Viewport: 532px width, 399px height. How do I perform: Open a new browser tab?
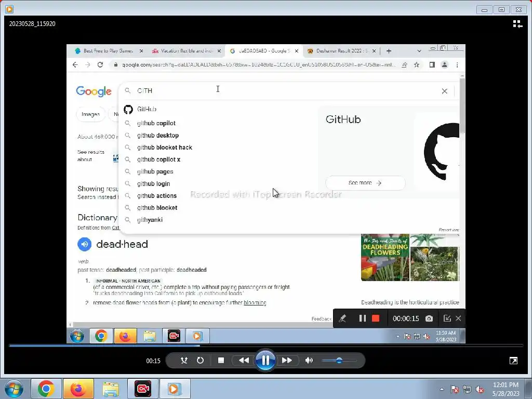[389, 51]
